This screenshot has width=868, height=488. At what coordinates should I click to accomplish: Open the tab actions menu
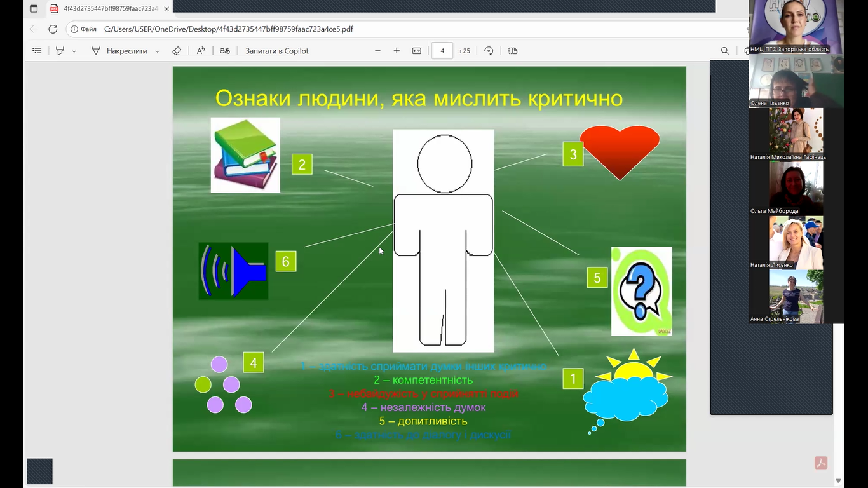[34, 9]
